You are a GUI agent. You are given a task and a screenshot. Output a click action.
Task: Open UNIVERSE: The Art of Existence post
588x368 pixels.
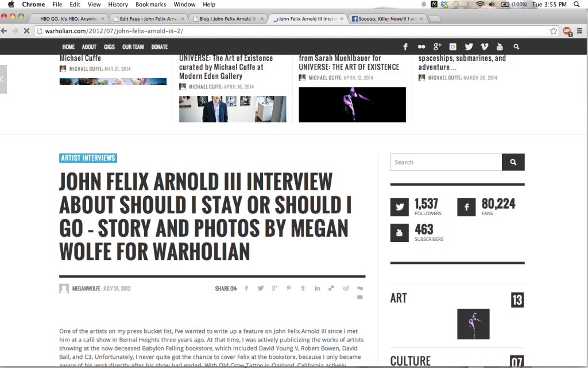[x=226, y=67]
